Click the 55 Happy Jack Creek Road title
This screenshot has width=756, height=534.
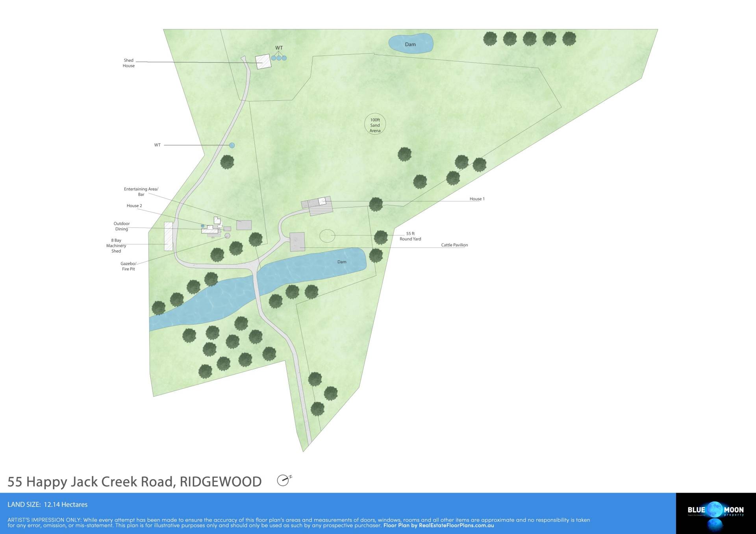coord(135,482)
